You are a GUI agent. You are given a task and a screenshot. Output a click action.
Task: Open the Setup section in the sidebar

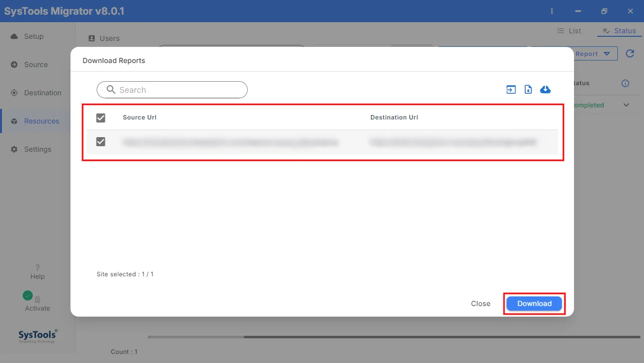point(34,36)
